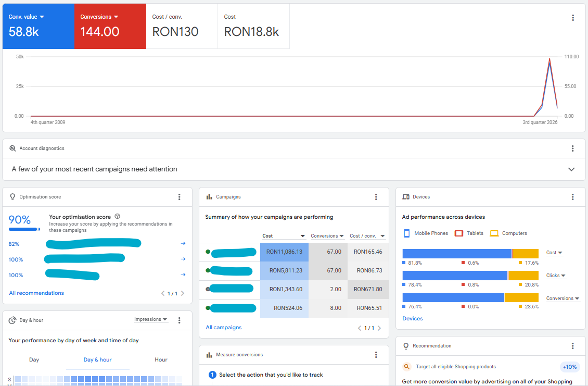The width and height of the screenshot is (588, 386).
Task: Open Campaigns card three-dot menu
Action: click(376, 197)
